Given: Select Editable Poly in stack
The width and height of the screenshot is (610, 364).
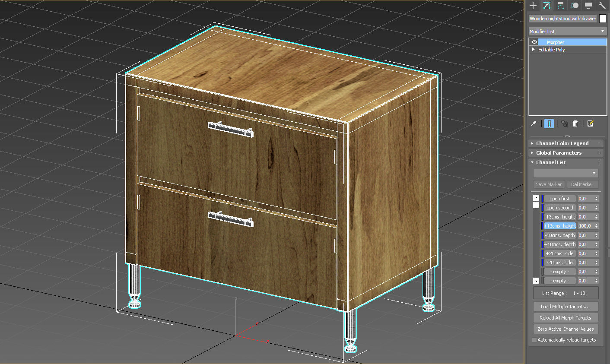Looking at the screenshot, I should tap(551, 50).
